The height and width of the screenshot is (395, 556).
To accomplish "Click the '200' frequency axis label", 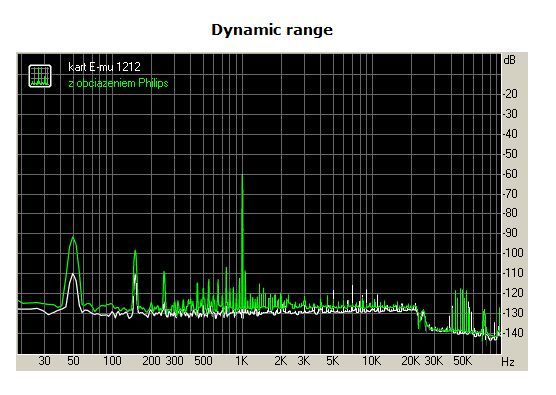I will click(151, 361).
